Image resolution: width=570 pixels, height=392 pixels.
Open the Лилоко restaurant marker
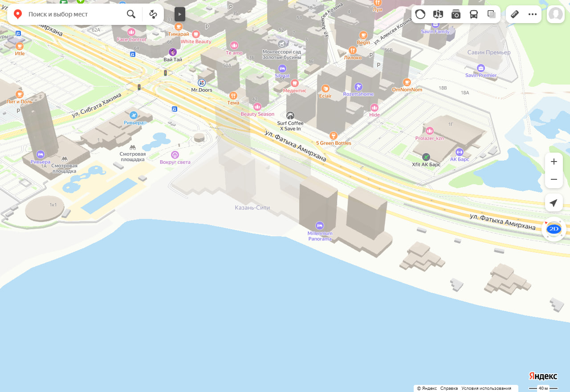(353, 50)
